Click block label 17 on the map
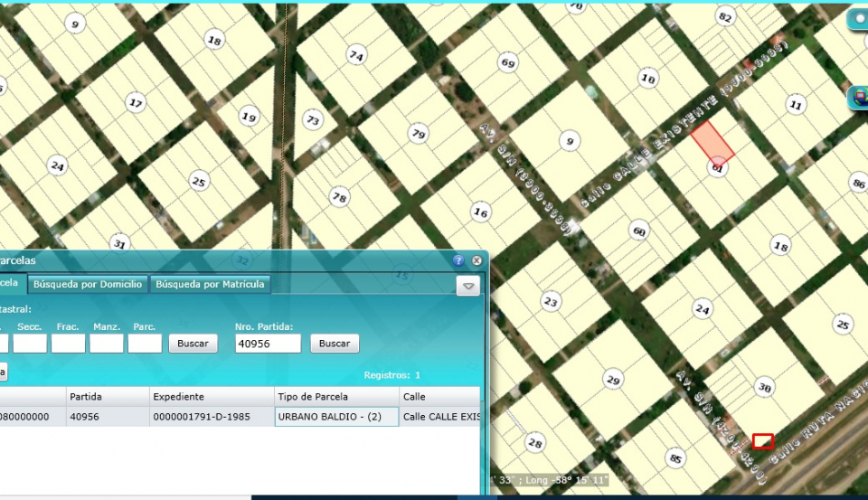Viewport: 868px width, 500px height. point(136,102)
